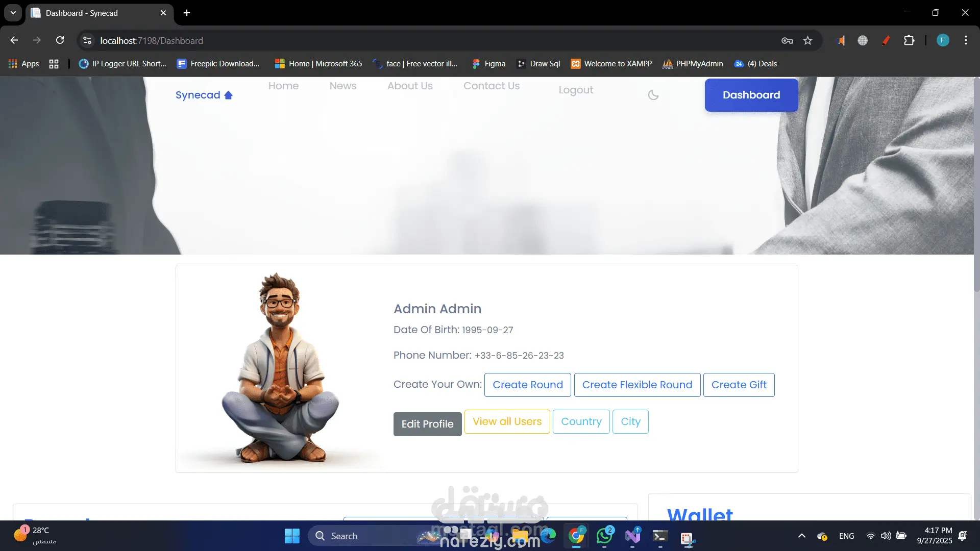This screenshot has width=980, height=551.
Task: Toggle dark mode moon icon
Action: pyautogui.click(x=653, y=95)
